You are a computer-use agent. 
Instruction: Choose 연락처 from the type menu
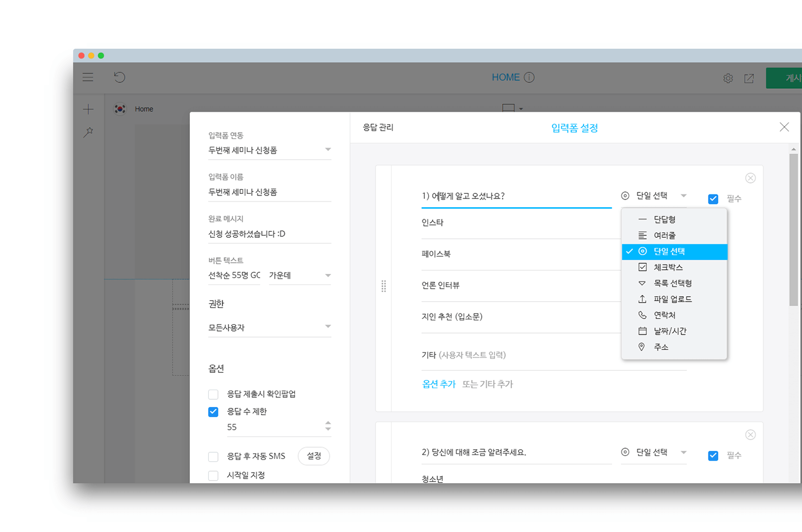click(x=674, y=315)
